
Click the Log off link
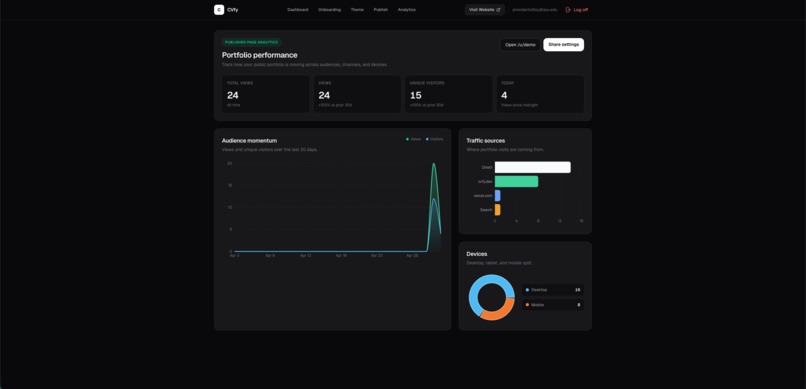[x=577, y=10]
